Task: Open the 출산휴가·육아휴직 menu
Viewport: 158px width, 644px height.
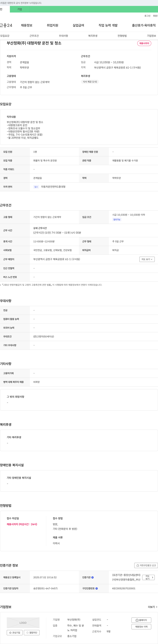Action: pyautogui.click(x=144, y=25)
